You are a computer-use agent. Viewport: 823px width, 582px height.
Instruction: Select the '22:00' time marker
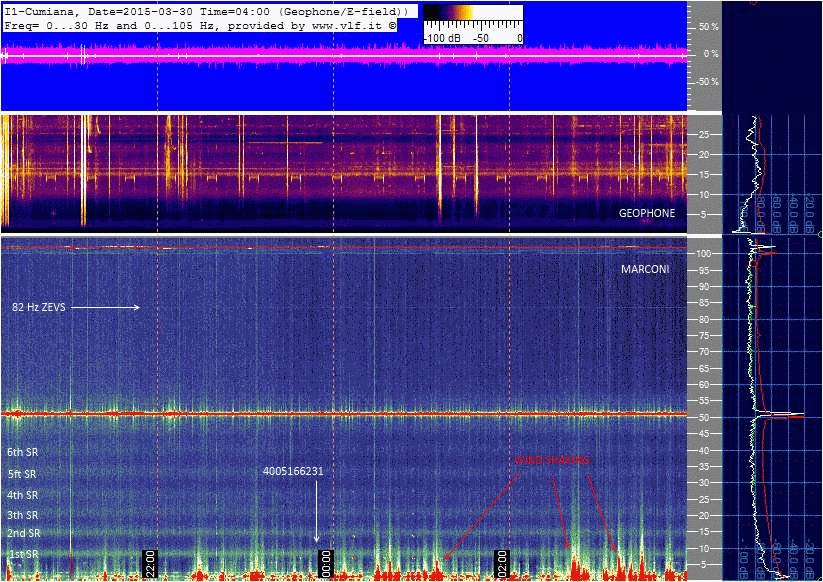pyautogui.click(x=150, y=564)
